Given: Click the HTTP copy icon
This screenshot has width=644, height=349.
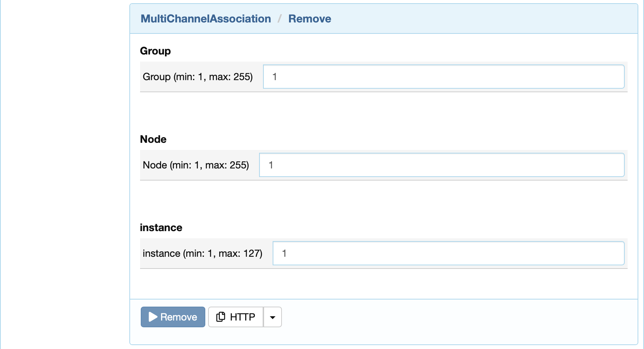Looking at the screenshot, I should point(221,317).
